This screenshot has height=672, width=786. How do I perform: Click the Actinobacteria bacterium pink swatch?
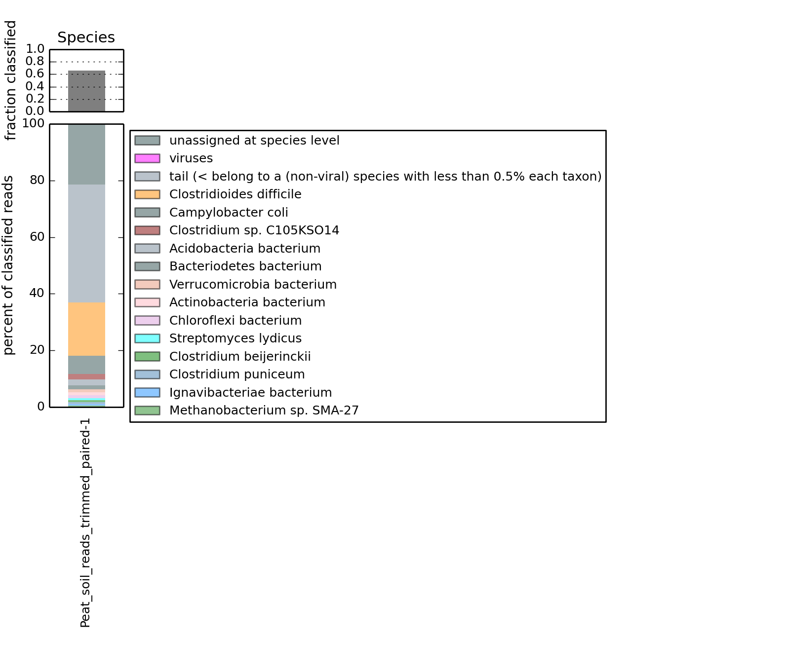[147, 302]
